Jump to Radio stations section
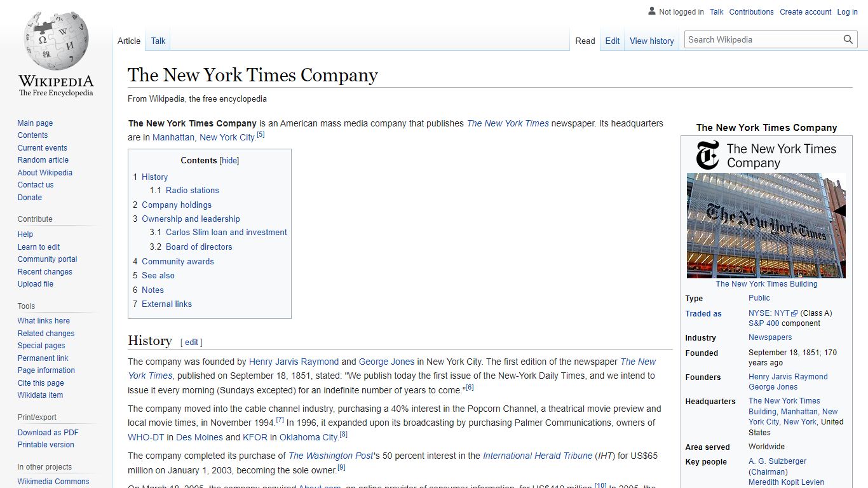Viewport: 868px width, 488px height. point(192,191)
